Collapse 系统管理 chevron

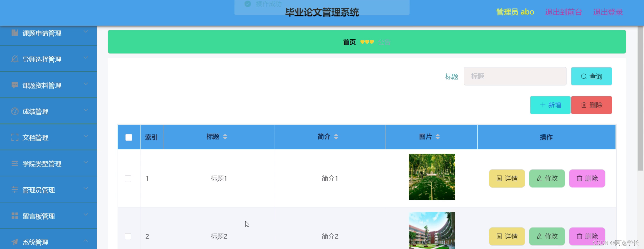[86, 241]
